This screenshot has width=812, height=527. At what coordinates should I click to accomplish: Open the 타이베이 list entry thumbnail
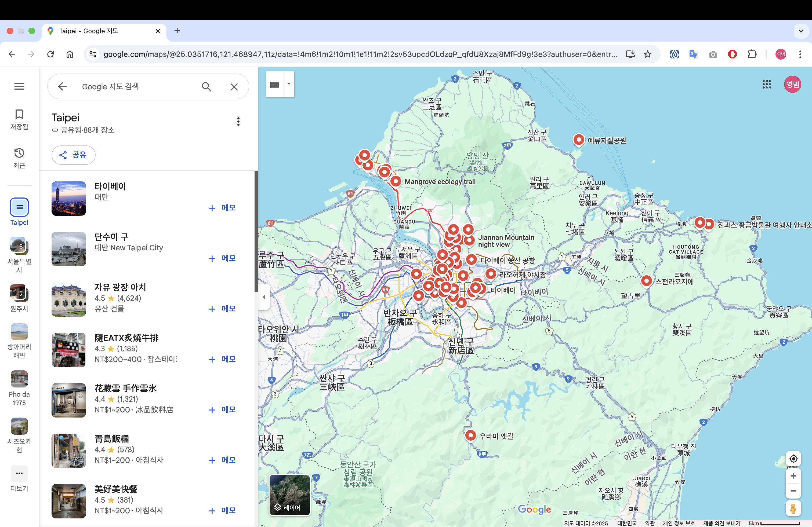pyautogui.click(x=68, y=198)
